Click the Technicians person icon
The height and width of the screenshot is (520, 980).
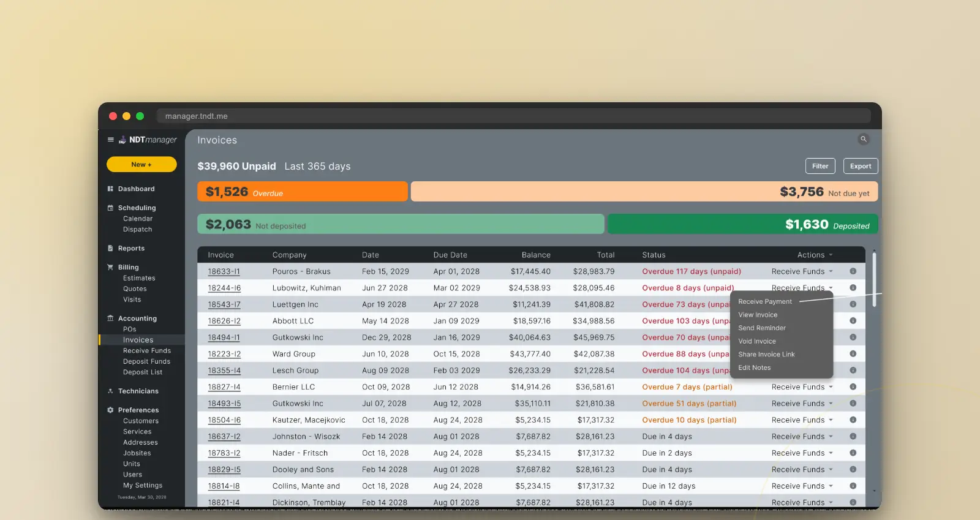[x=110, y=391]
